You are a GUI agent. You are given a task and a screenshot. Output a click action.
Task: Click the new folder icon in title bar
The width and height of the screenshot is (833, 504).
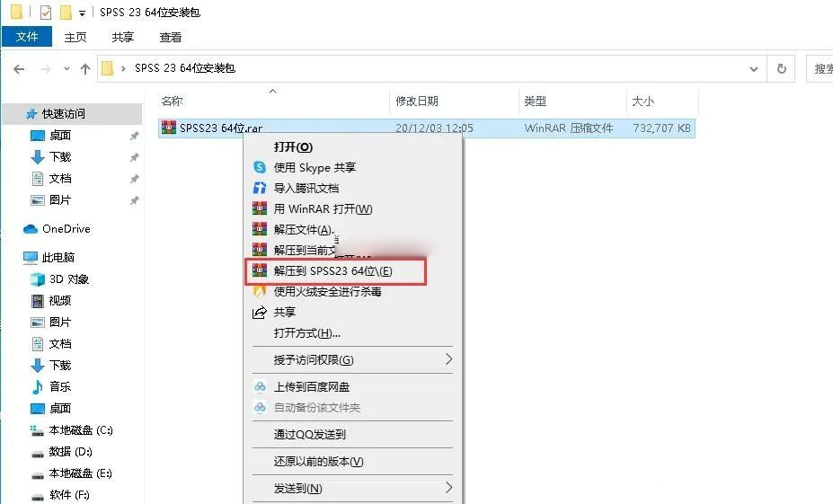(x=66, y=12)
